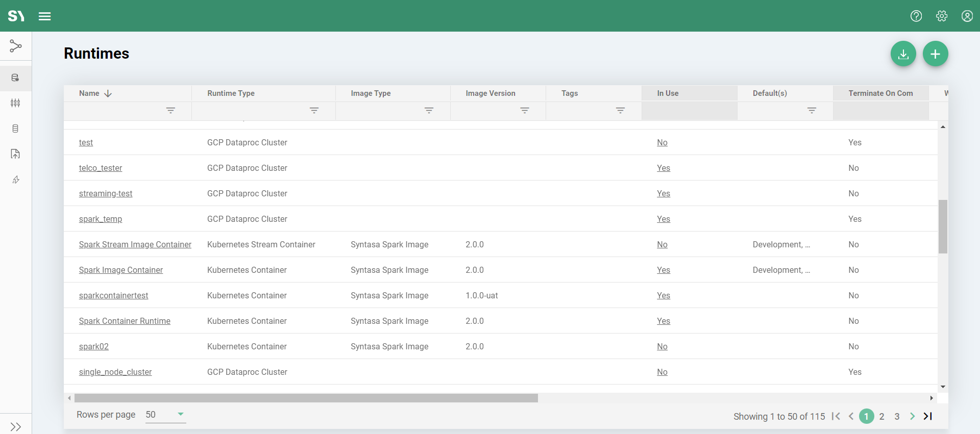Click the help question mark icon
Image resolution: width=980 pixels, height=434 pixels.
point(916,16)
